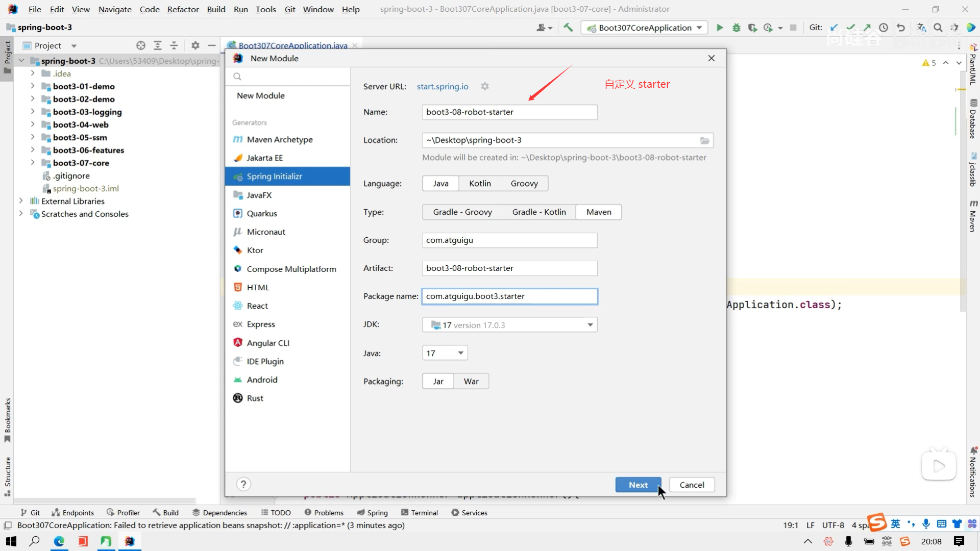This screenshot has height=551, width=980.
Task: Open the Refactor menu
Action: 183,9
